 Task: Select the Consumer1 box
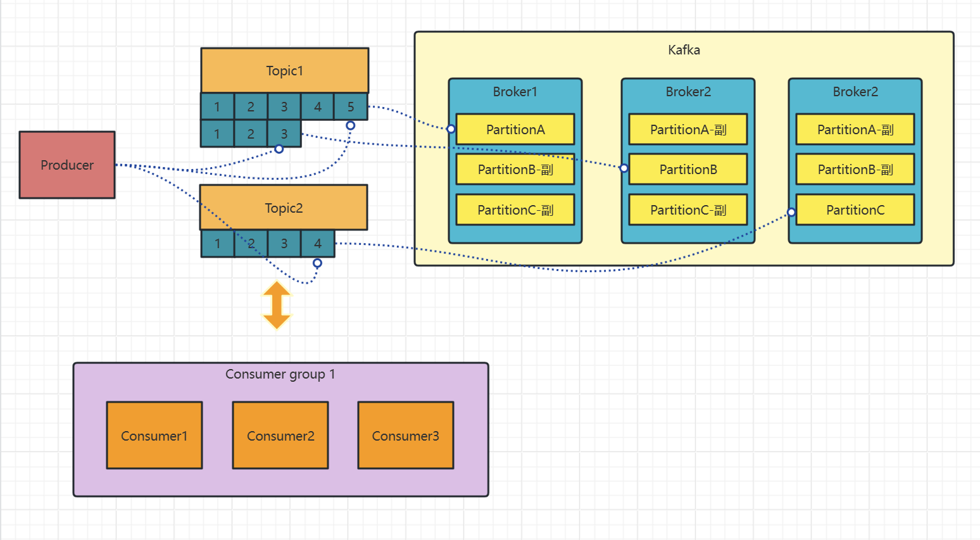[x=154, y=435]
